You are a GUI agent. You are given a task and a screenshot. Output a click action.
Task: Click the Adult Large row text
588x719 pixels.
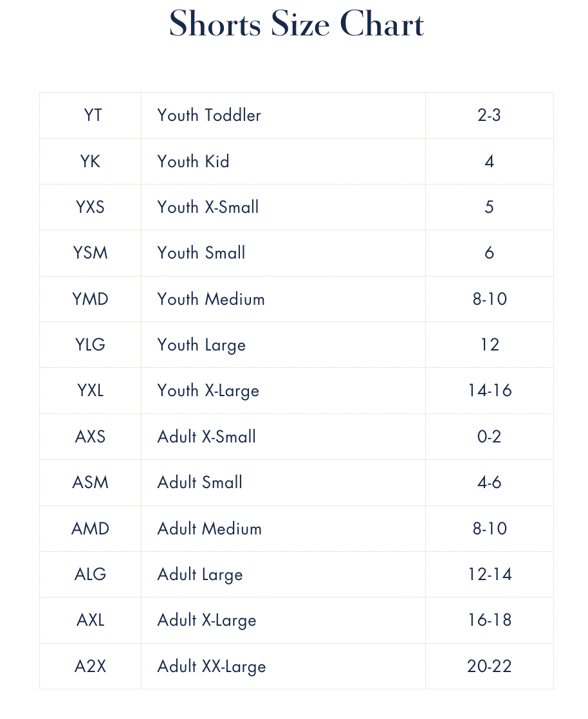(x=200, y=574)
